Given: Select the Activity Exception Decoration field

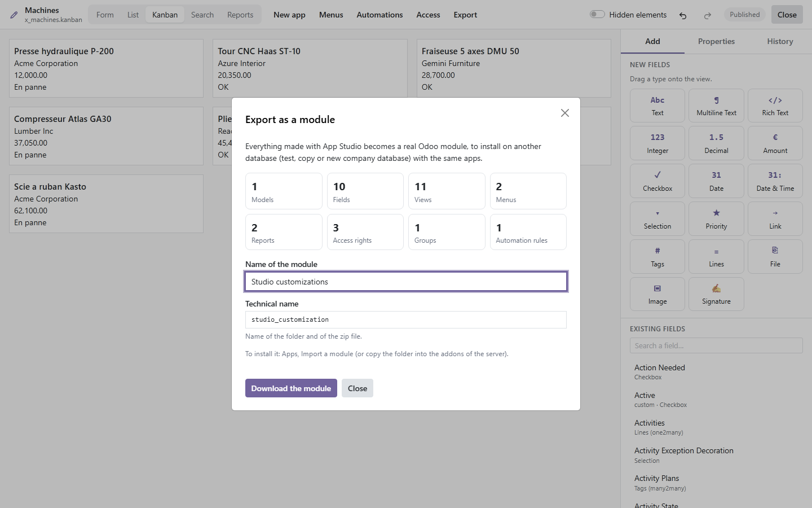Looking at the screenshot, I should pyautogui.click(x=716, y=455).
